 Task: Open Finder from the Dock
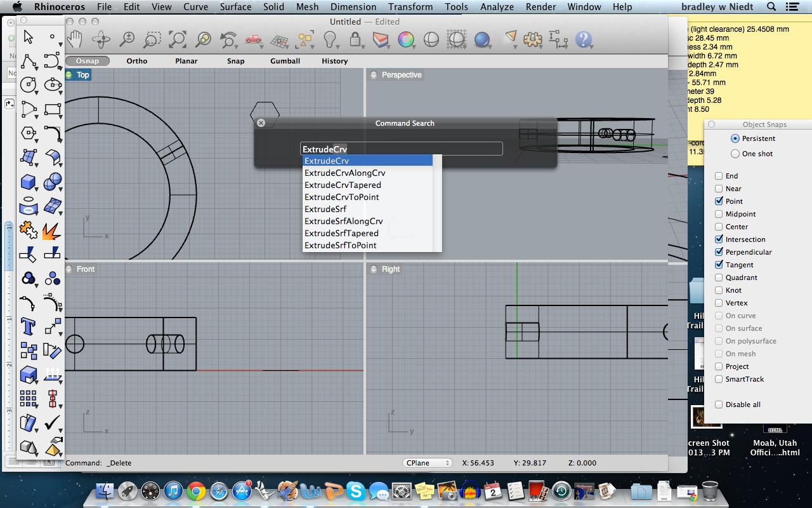click(105, 491)
